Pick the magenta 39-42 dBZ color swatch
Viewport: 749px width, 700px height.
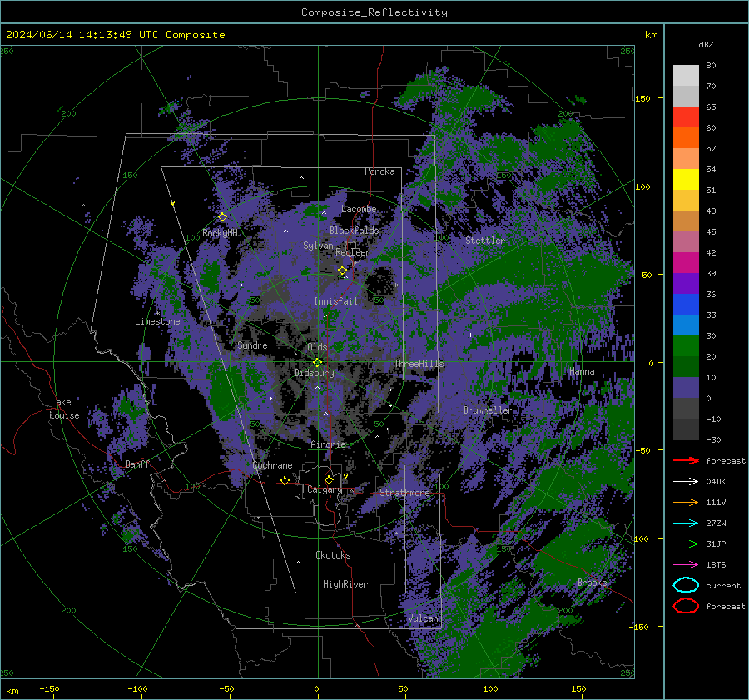click(x=686, y=263)
